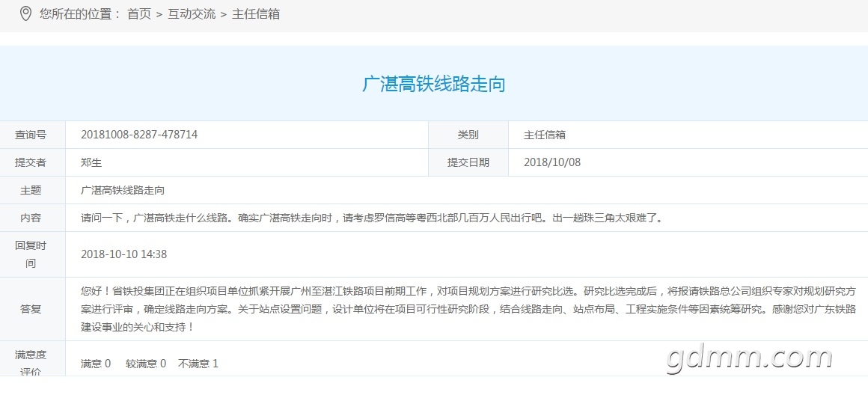Click the subject value 广湛高铁线路走向
Screen dimensions: 868x404
pos(123,190)
